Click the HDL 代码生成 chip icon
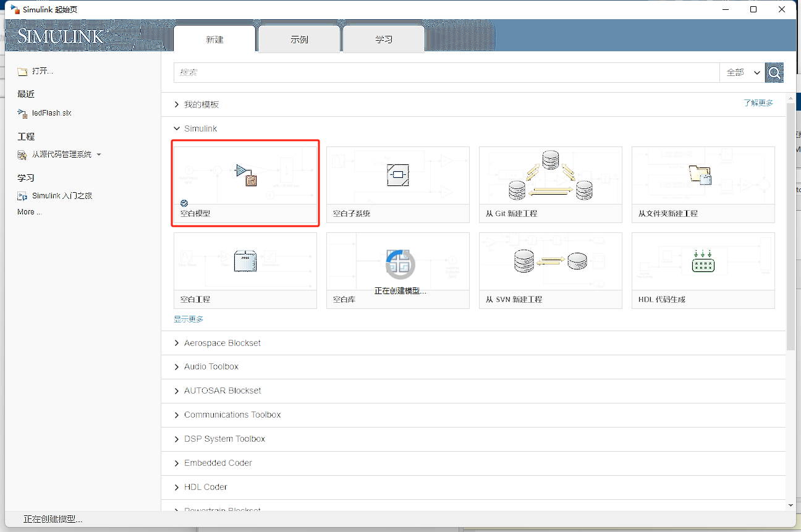Screen dimensions: 801x532 coord(703,261)
